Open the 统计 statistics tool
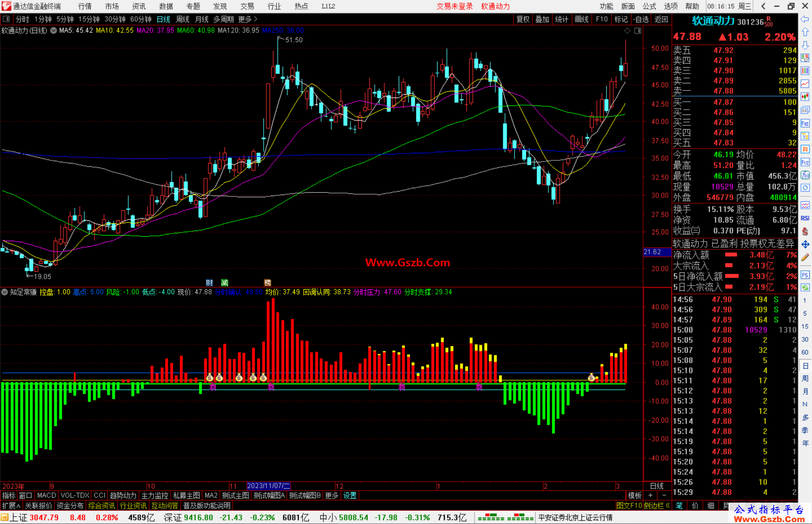This screenshot has height=524, width=812. click(x=562, y=19)
